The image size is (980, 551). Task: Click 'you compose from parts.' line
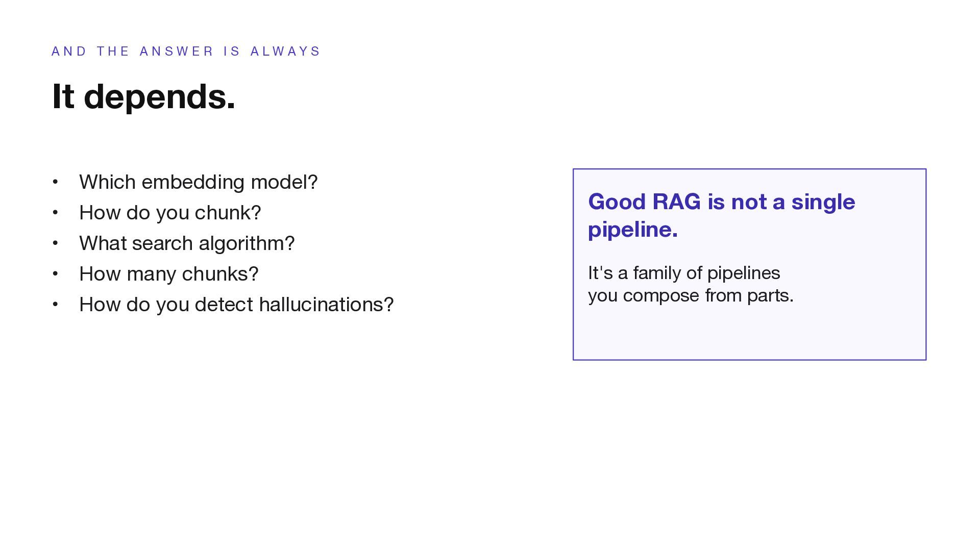pyautogui.click(x=691, y=295)
